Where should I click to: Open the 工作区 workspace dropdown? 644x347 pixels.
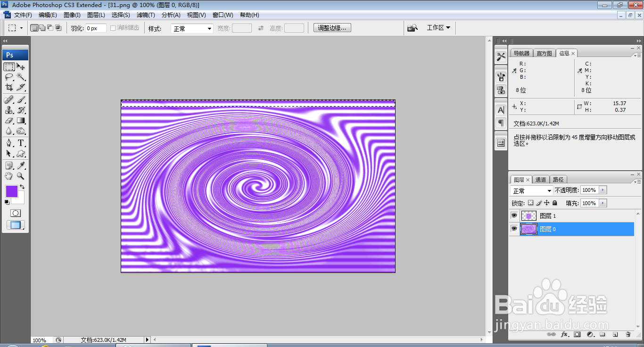tap(438, 28)
